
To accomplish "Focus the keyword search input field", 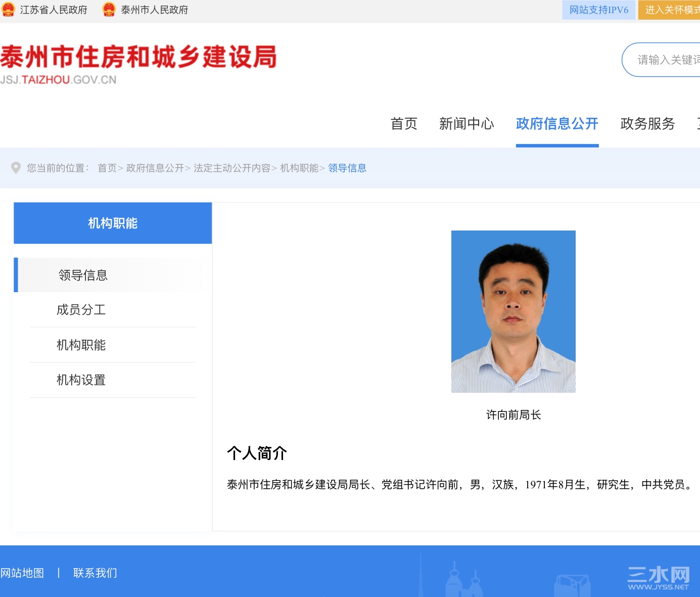I will coord(661,60).
